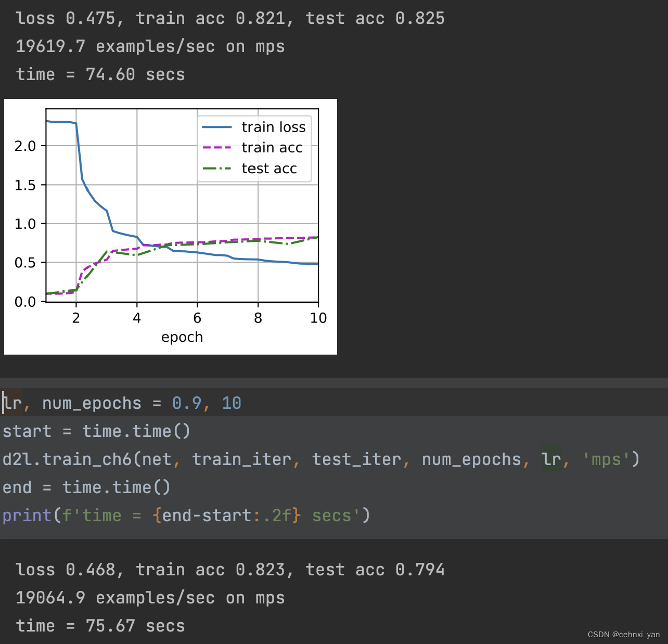668x644 pixels.
Task: Click the output line 'loss 0.475, train acc 0.821, test acc 0.825'
Action: coord(230,18)
